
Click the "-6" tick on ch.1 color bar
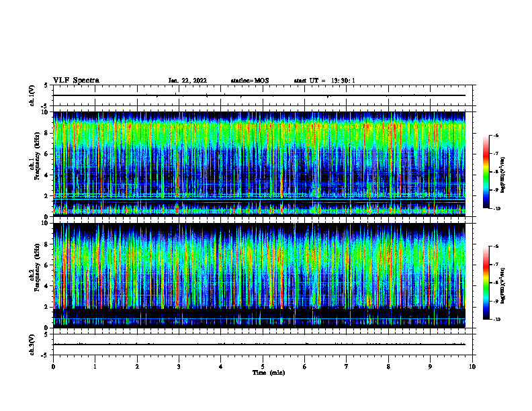click(496, 136)
